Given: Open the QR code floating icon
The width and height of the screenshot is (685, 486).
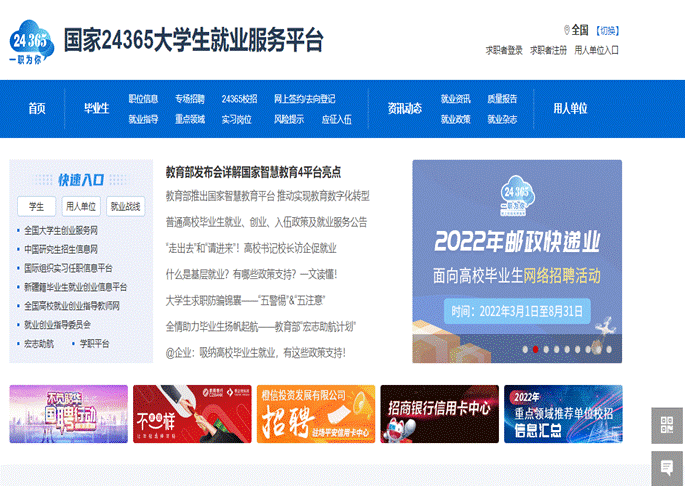Looking at the screenshot, I should [x=667, y=424].
